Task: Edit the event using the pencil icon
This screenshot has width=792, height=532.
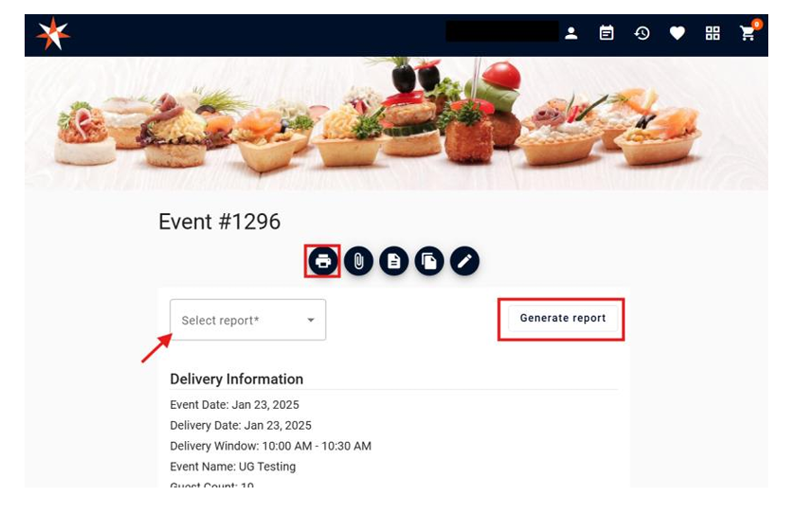Action: click(464, 261)
